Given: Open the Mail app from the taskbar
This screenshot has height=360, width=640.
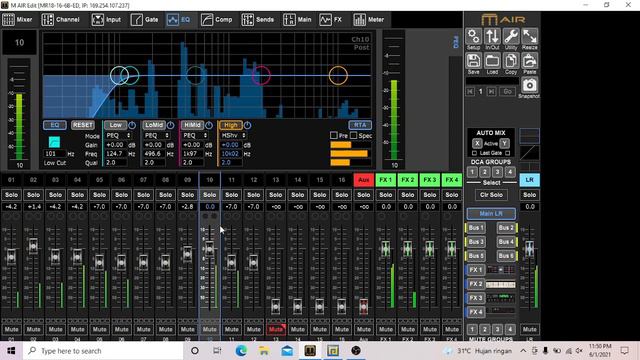Looking at the screenshot, I should pyautogui.click(x=287, y=351).
